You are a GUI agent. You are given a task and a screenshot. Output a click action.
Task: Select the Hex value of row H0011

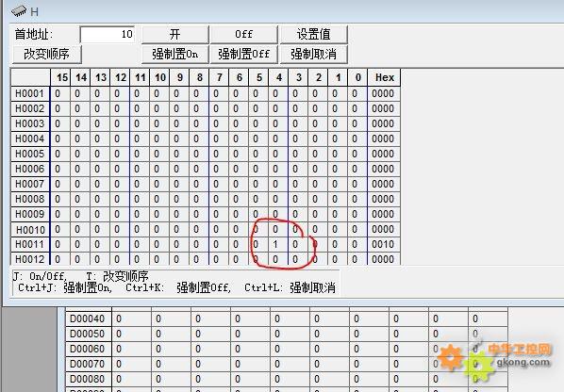click(x=384, y=244)
